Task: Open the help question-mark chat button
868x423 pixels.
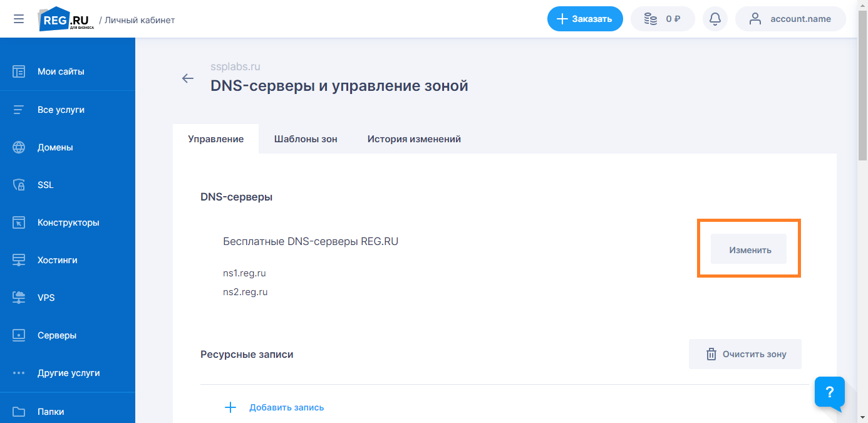Action: [x=830, y=393]
